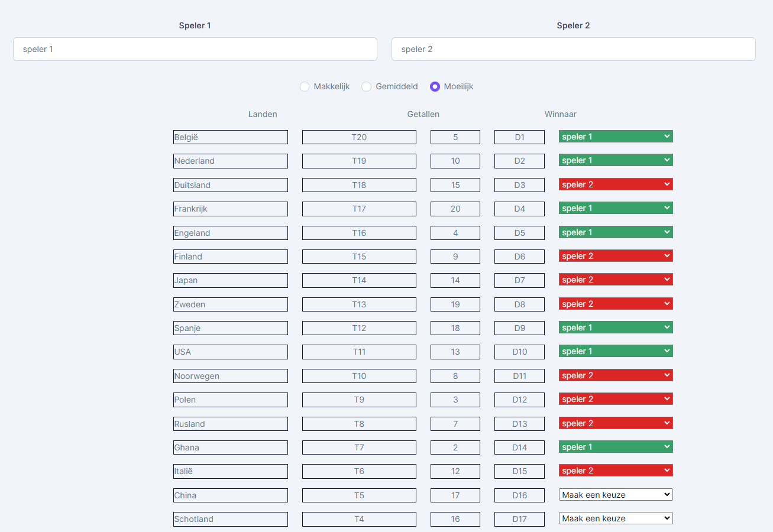Viewport: 773px width, 532px height.
Task: Open the winner dropdown for USA
Action: coord(616,351)
